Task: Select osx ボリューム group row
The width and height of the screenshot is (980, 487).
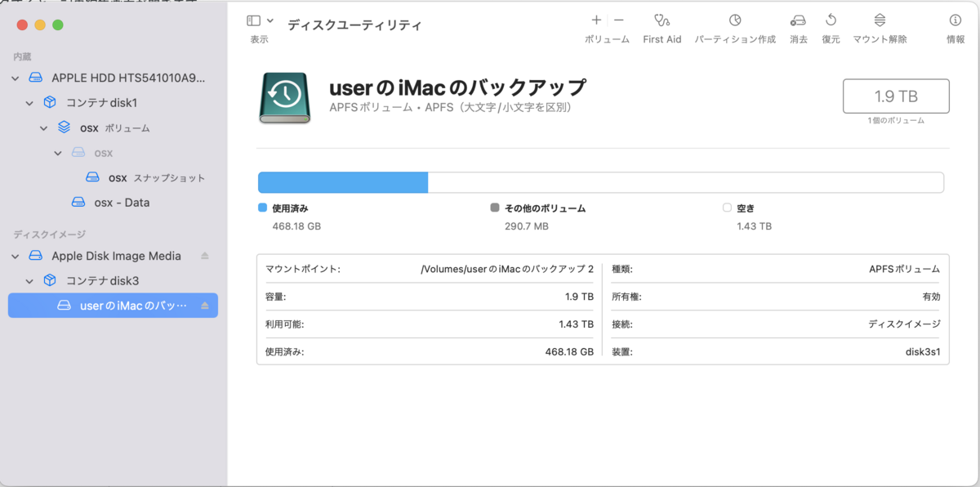Action: [113, 128]
